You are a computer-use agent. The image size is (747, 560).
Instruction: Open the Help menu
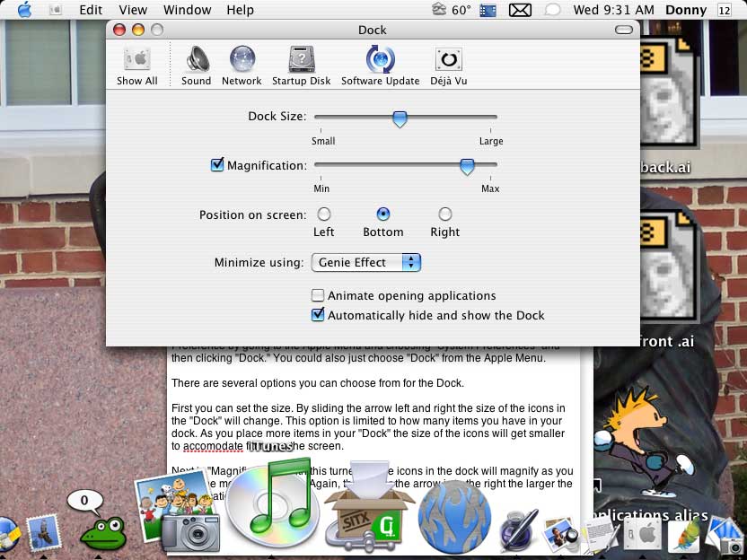tap(240, 10)
